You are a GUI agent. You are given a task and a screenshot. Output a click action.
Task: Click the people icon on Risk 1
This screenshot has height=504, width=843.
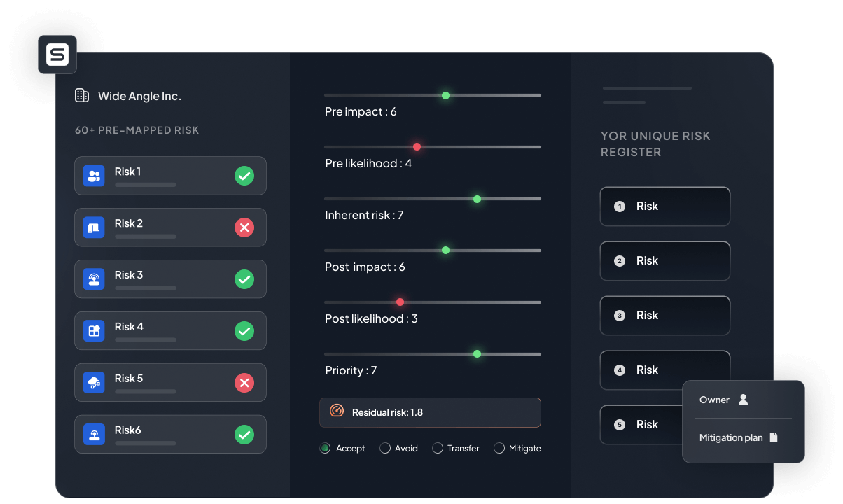tap(94, 176)
